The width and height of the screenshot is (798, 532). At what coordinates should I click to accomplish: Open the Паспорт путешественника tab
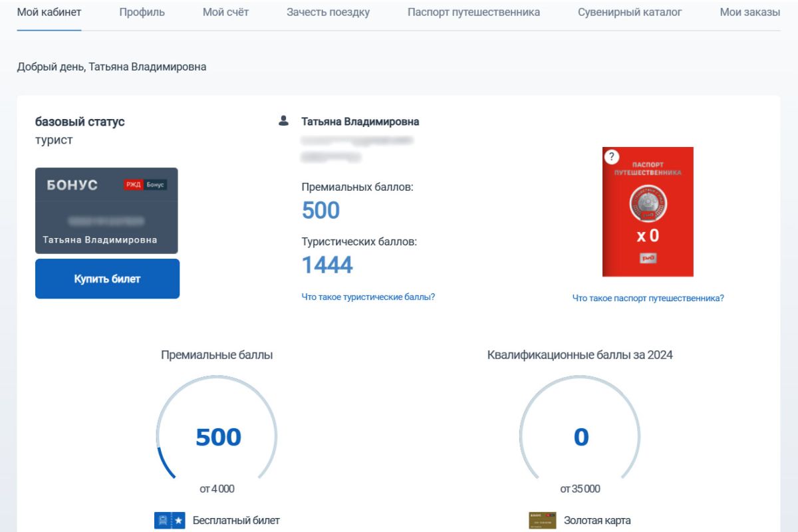point(473,12)
